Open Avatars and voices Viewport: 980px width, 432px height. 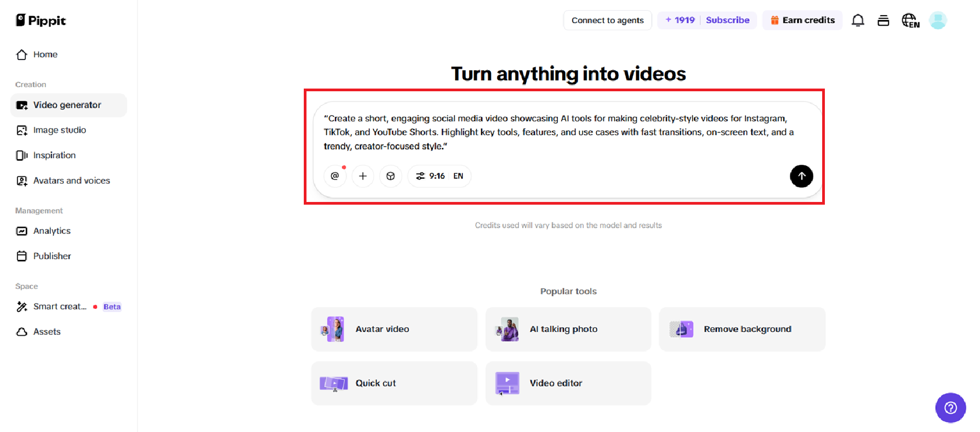click(69, 180)
